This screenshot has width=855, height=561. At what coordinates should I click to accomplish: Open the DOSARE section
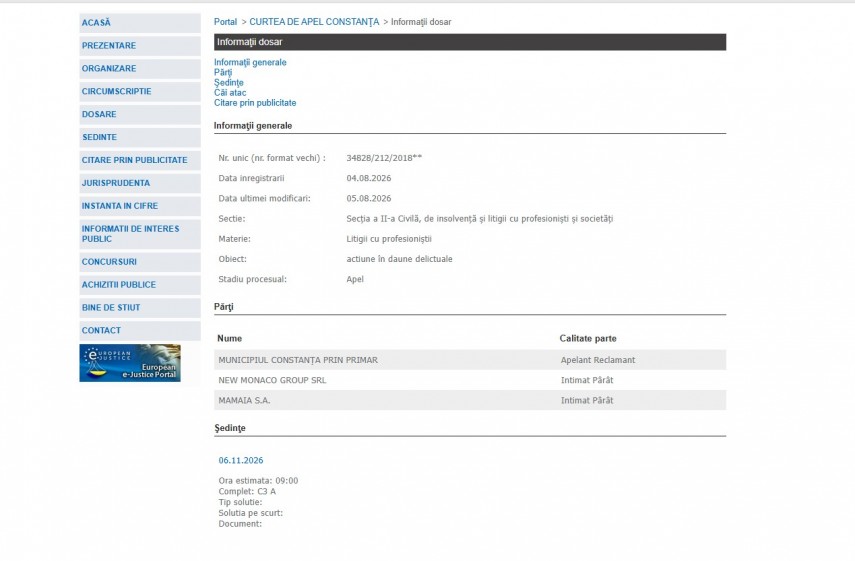tap(140, 114)
